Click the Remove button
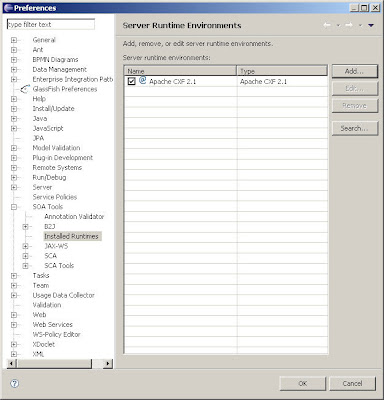Image resolution: width=384 pixels, height=400 pixels. (355, 106)
